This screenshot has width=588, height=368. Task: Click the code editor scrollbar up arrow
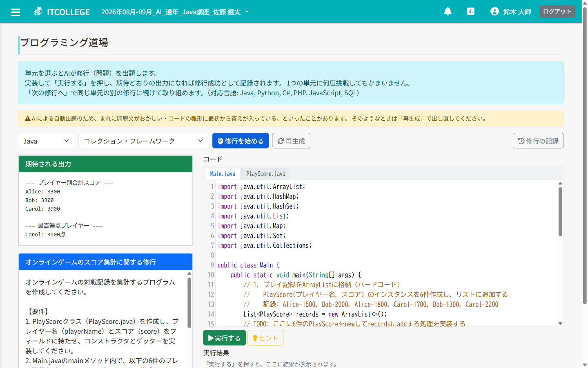coord(560,183)
